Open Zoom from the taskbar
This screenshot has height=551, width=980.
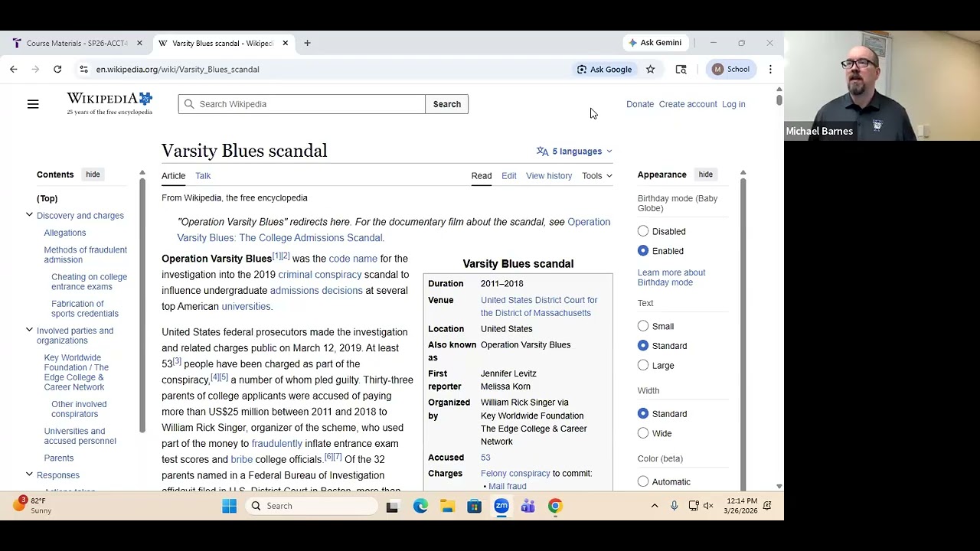[x=501, y=506]
